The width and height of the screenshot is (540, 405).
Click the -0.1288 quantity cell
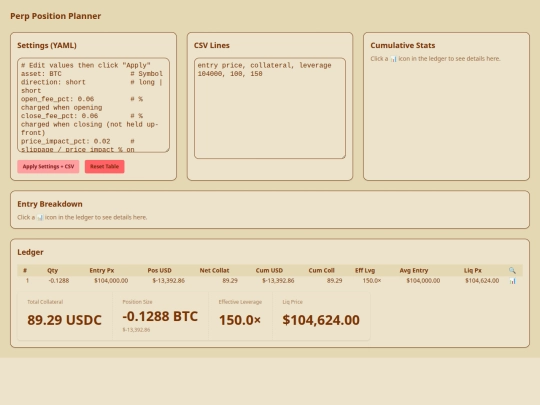pyautogui.click(x=59, y=281)
